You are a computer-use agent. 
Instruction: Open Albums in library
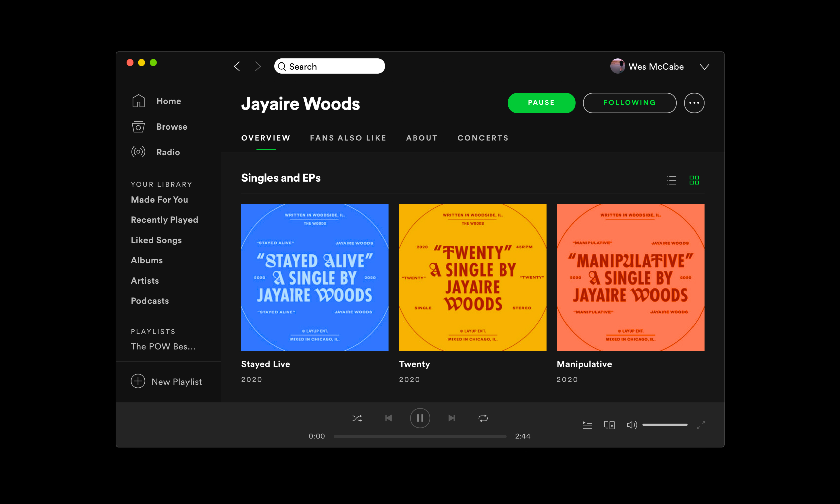[147, 260]
